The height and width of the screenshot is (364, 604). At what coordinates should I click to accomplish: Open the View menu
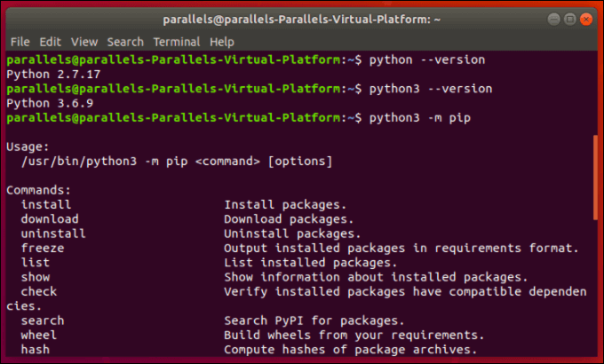coord(84,42)
